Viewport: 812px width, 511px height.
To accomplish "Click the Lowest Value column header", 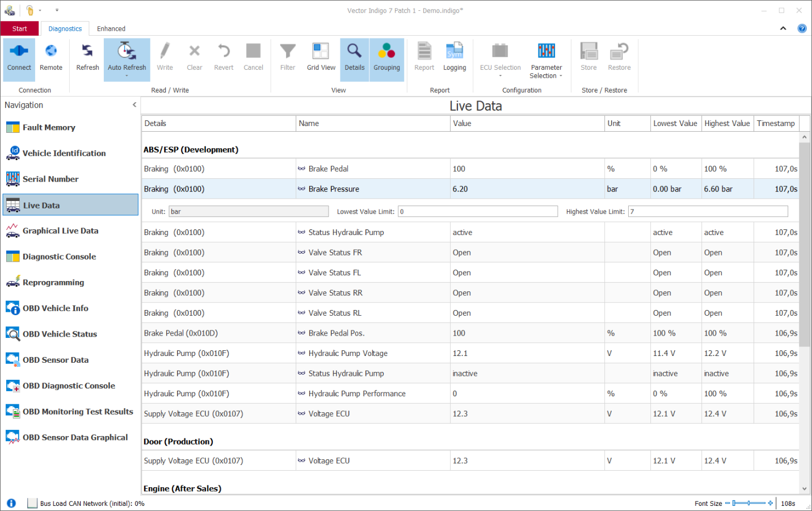I will (x=676, y=123).
